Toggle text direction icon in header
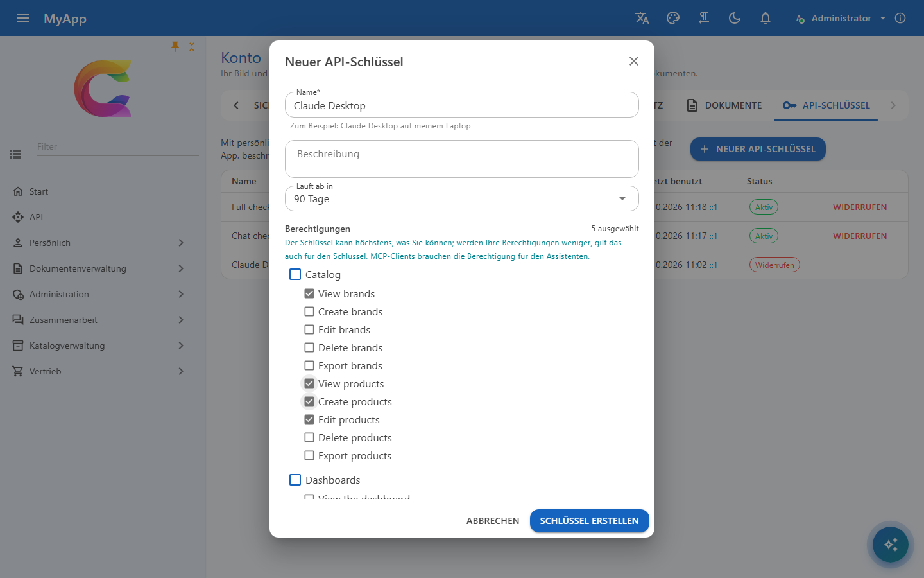Screen dimensions: 924x578 pos(704,18)
